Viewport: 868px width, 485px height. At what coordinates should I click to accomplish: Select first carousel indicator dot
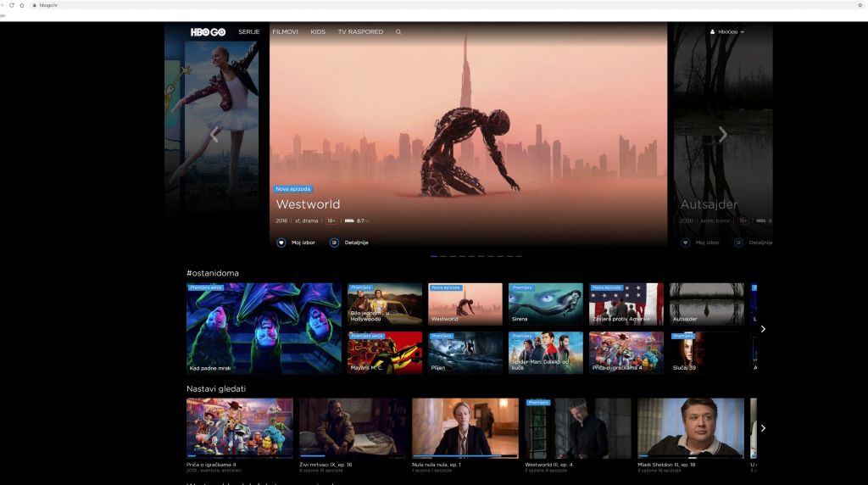tap(434, 255)
